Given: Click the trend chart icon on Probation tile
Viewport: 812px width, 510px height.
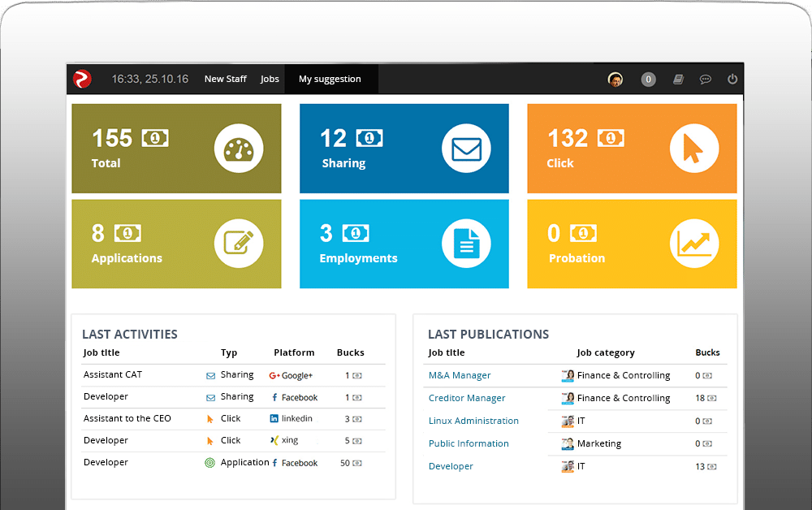Looking at the screenshot, I should (x=694, y=244).
